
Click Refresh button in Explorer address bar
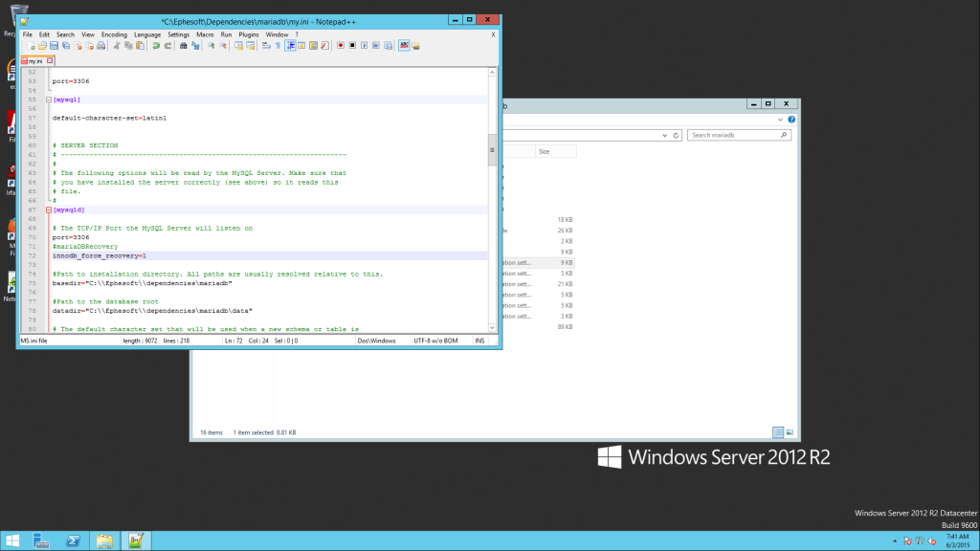(x=676, y=135)
